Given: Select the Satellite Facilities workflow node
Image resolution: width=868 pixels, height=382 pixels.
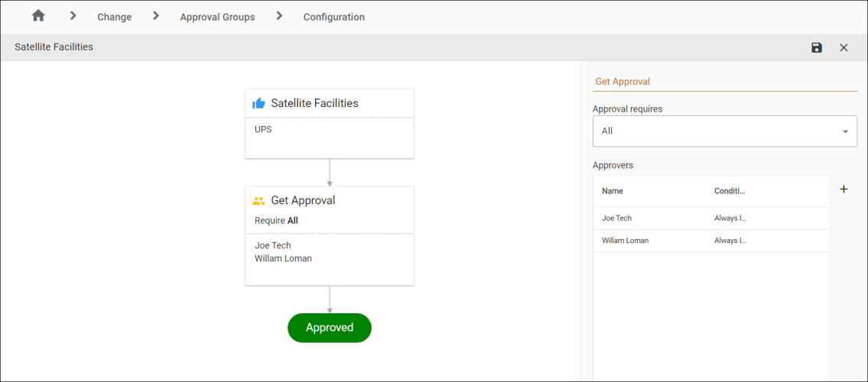Looking at the screenshot, I should pos(329,124).
